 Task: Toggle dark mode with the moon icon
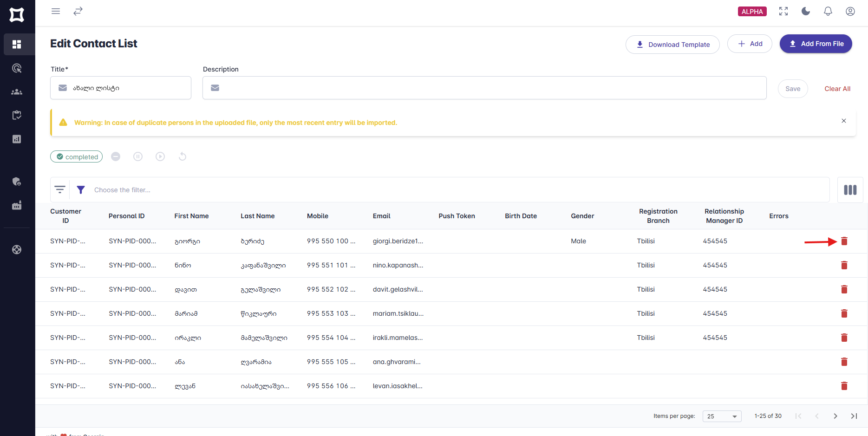(x=806, y=11)
